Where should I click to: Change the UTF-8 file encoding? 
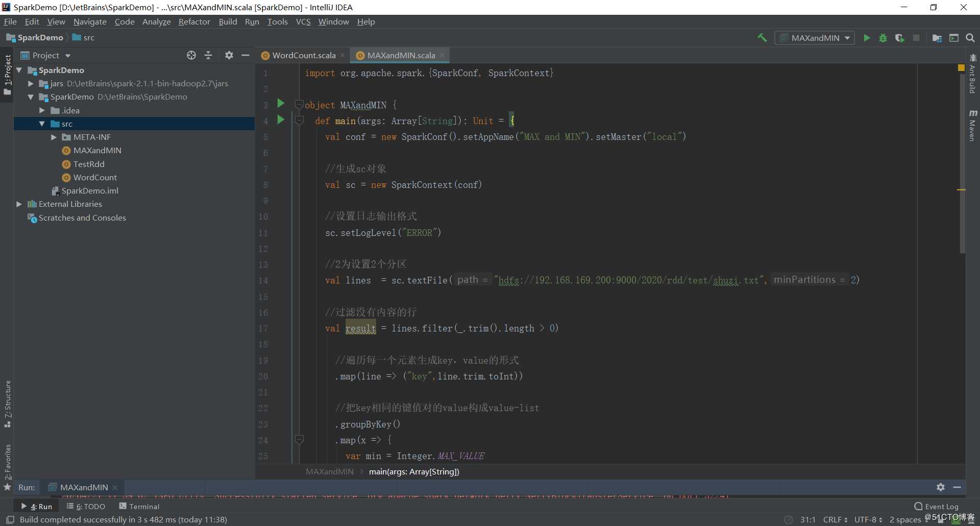coord(868,519)
